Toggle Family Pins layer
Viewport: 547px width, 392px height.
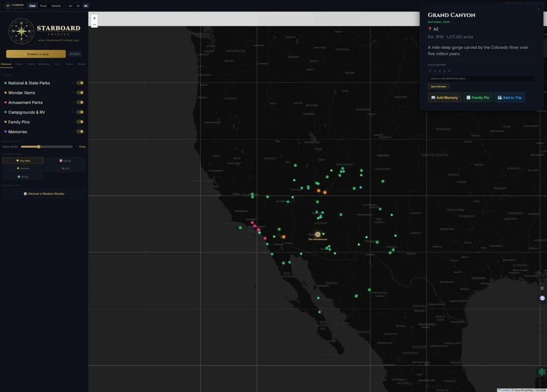point(80,122)
